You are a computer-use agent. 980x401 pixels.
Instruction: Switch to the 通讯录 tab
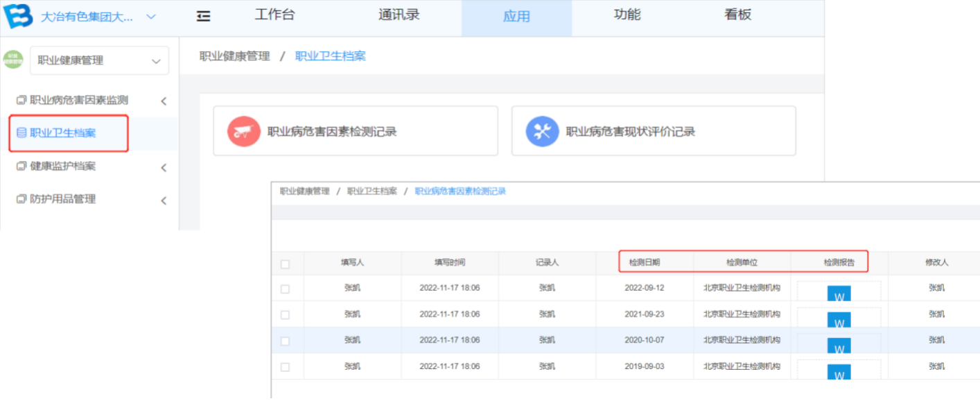[x=399, y=15]
